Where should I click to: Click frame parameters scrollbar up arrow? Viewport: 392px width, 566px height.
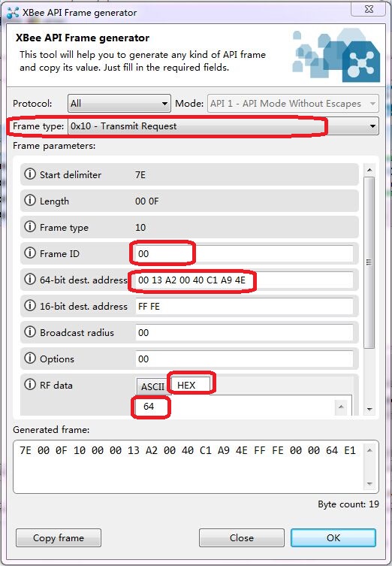click(x=369, y=170)
